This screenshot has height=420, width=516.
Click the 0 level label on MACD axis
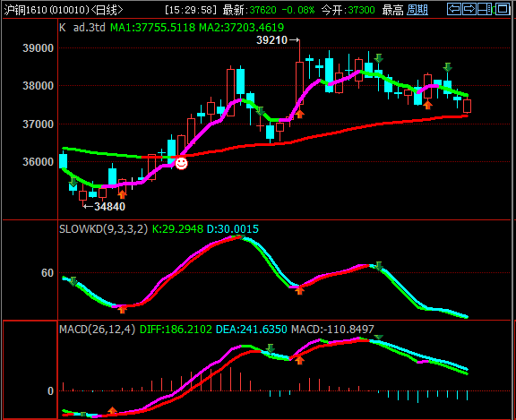[50, 391]
